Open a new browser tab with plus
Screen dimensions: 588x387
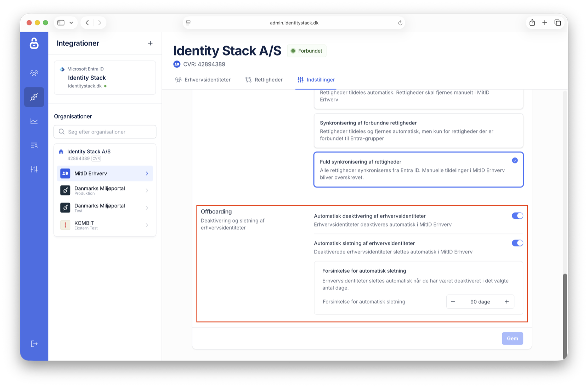tap(545, 23)
